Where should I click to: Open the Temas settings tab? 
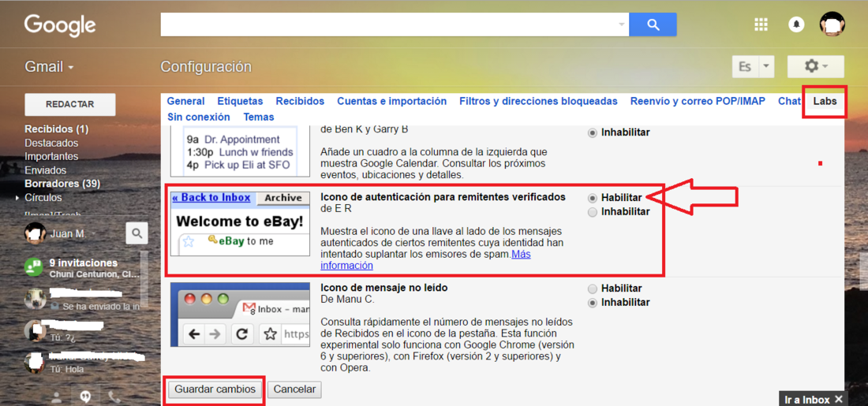pyautogui.click(x=259, y=117)
